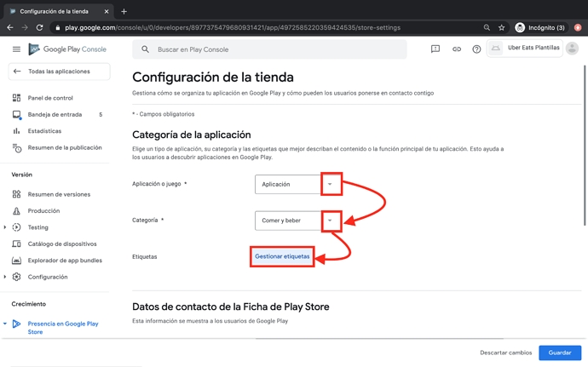Image resolution: width=588 pixels, height=367 pixels.
Task: Open the Aplicación o juego dropdown
Action: [x=331, y=184]
